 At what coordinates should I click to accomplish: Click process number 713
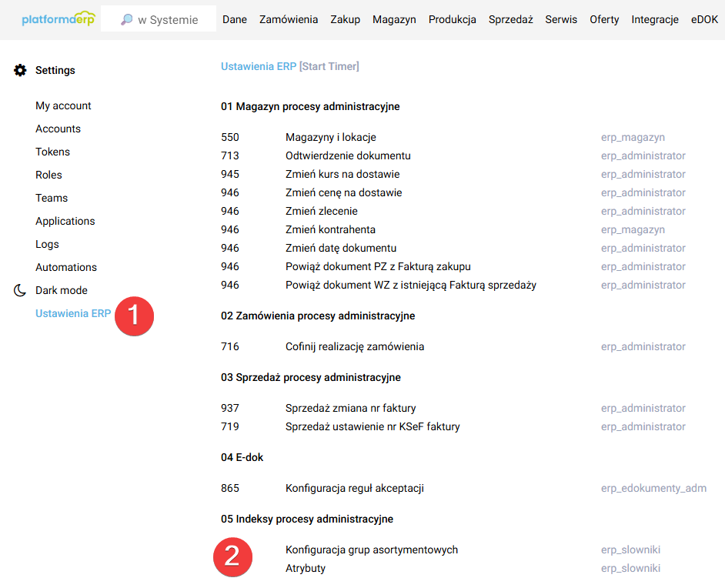230,155
